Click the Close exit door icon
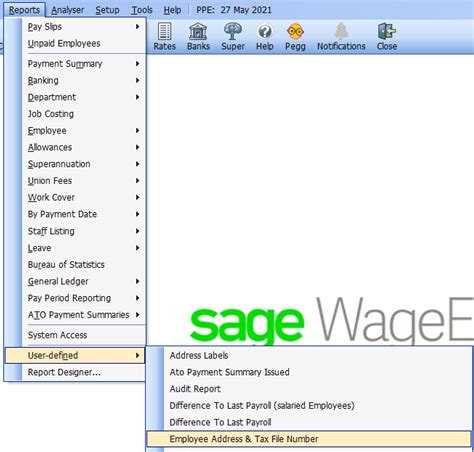 click(387, 31)
